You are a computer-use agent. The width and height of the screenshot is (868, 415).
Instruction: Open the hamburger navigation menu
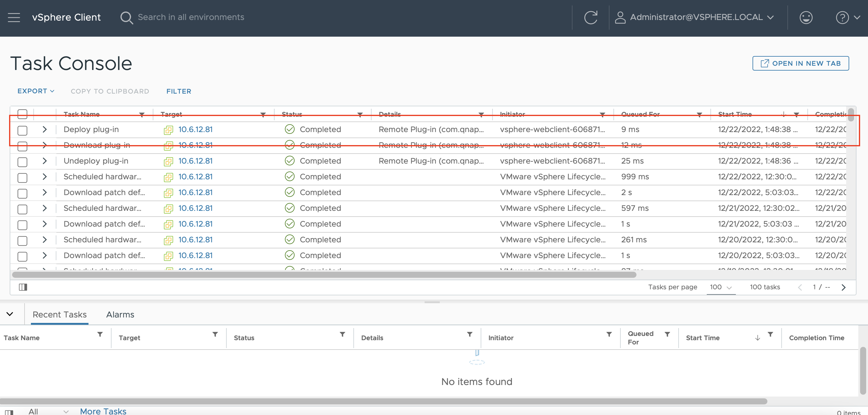coord(14,17)
